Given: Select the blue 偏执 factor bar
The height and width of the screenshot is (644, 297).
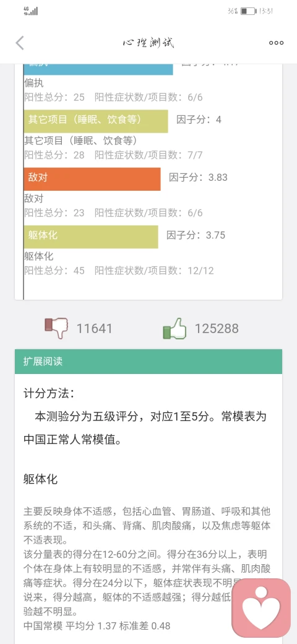Looking at the screenshot, I should (x=98, y=69).
